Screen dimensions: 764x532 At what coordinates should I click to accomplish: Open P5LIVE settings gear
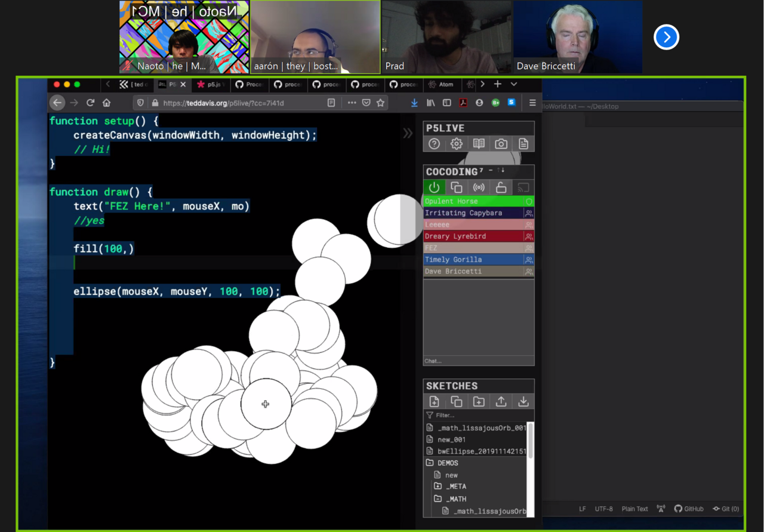click(457, 143)
